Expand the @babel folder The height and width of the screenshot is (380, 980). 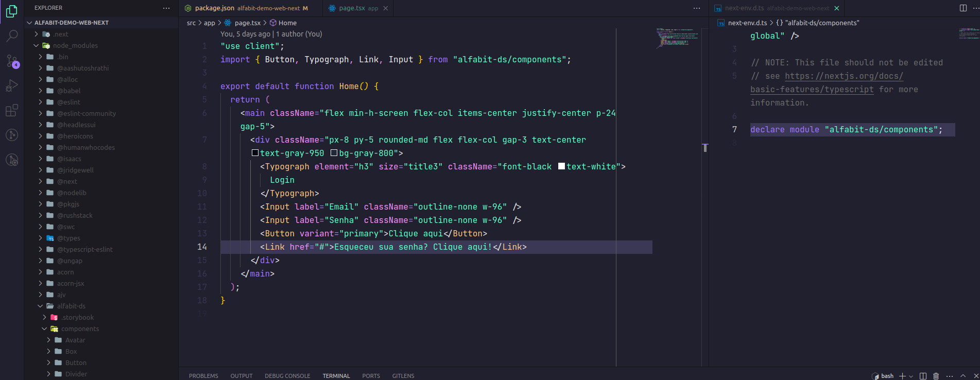[x=101, y=91]
